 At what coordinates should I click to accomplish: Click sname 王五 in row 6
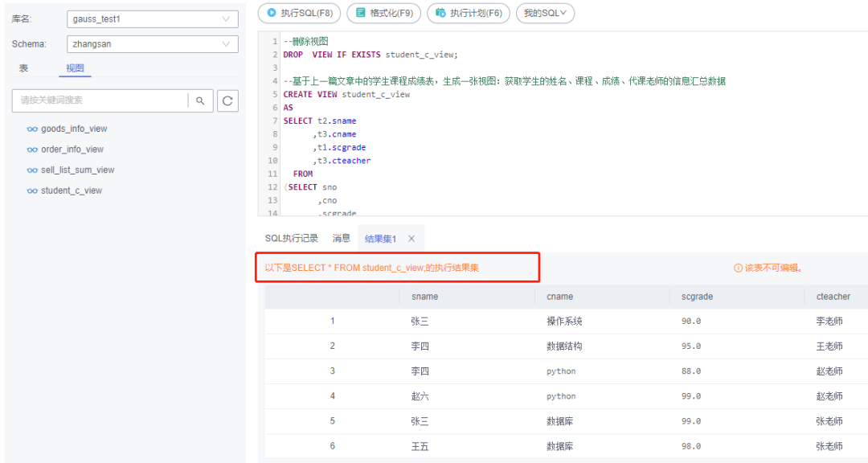point(420,446)
